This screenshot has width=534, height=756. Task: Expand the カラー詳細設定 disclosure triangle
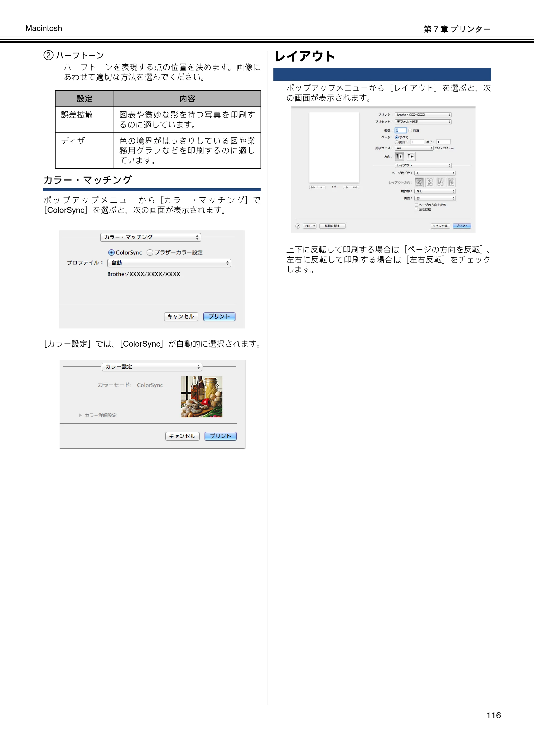tap(80, 415)
